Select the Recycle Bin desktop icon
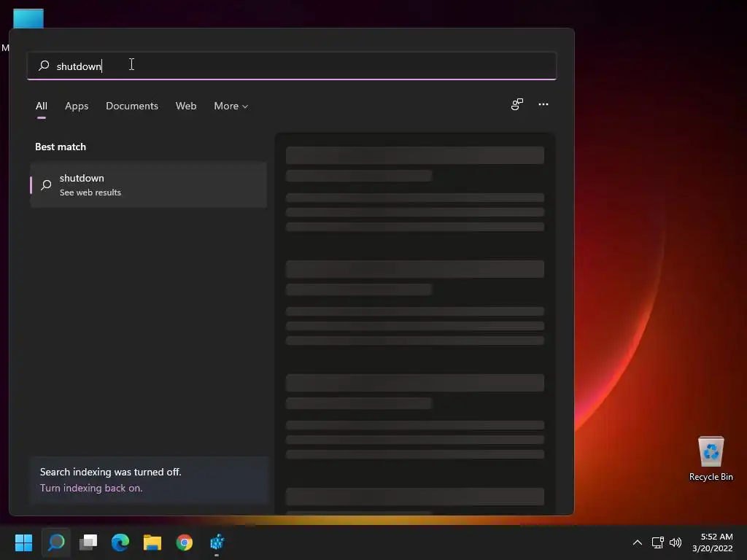Image resolution: width=747 pixels, height=560 pixels. pyautogui.click(x=711, y=459)
